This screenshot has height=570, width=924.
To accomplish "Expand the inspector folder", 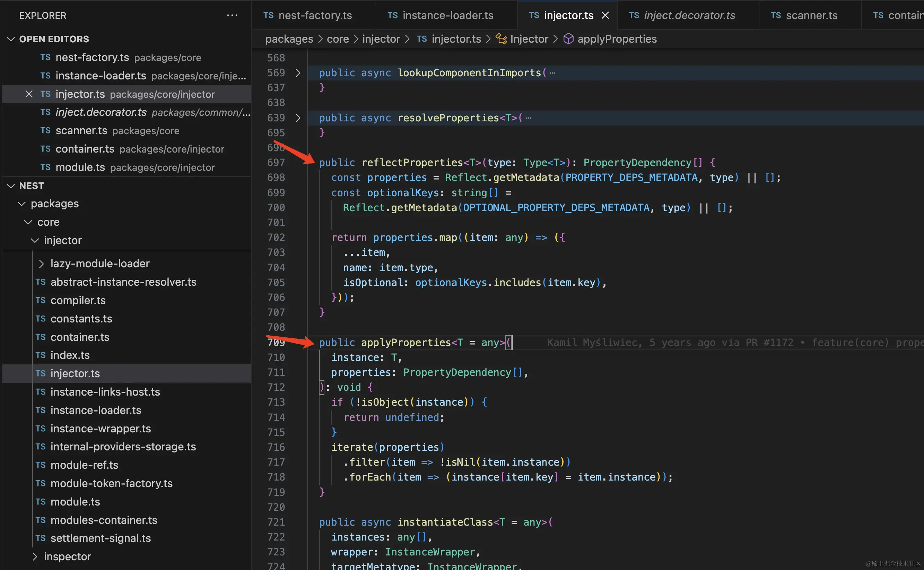I will tap(35, 556).
